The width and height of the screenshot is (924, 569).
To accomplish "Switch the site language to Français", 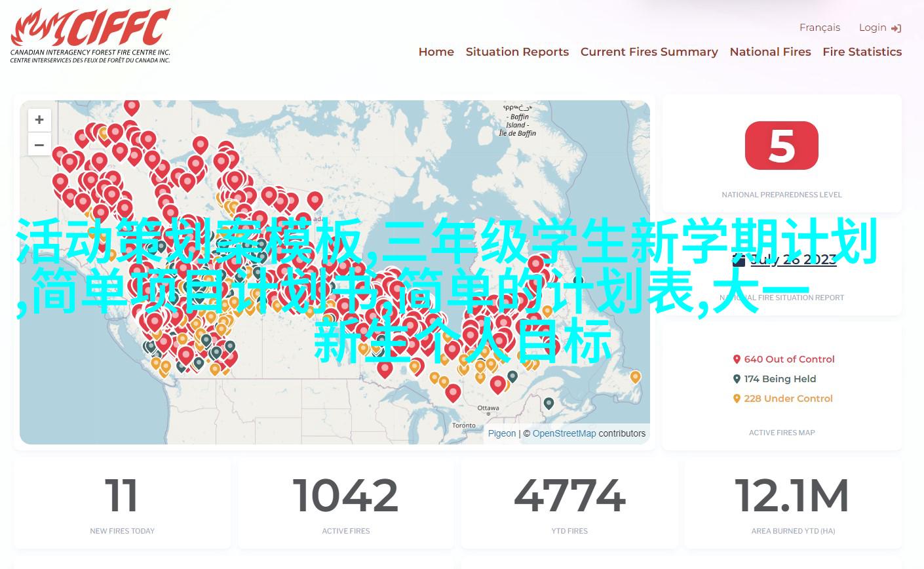I will pyautogui.click(x=819, y=28).
